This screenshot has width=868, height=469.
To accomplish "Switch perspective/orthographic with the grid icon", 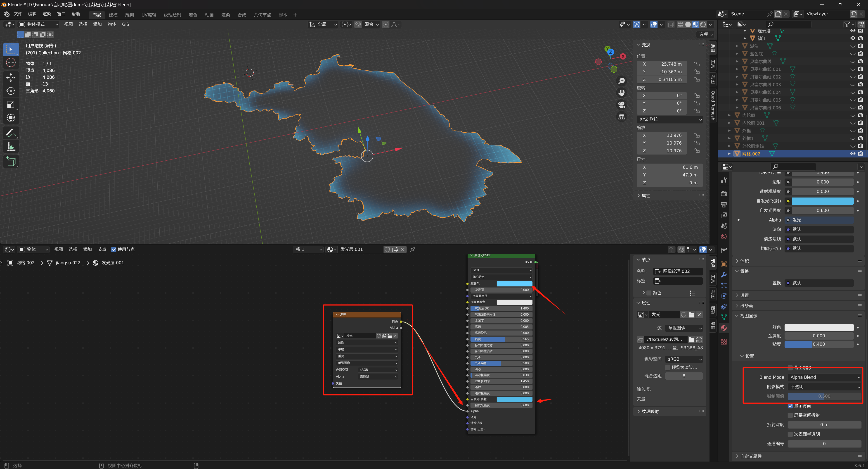I will coord(621,117).
